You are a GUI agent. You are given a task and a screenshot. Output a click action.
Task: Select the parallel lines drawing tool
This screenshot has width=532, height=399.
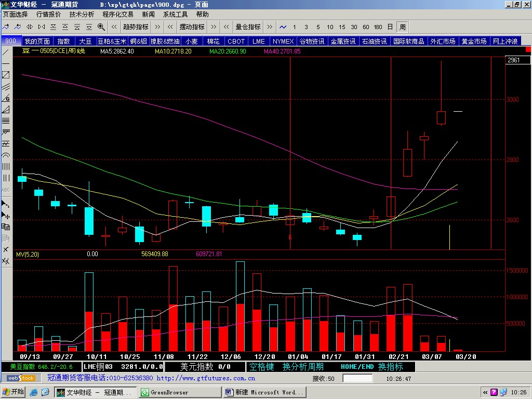point(6,86)
